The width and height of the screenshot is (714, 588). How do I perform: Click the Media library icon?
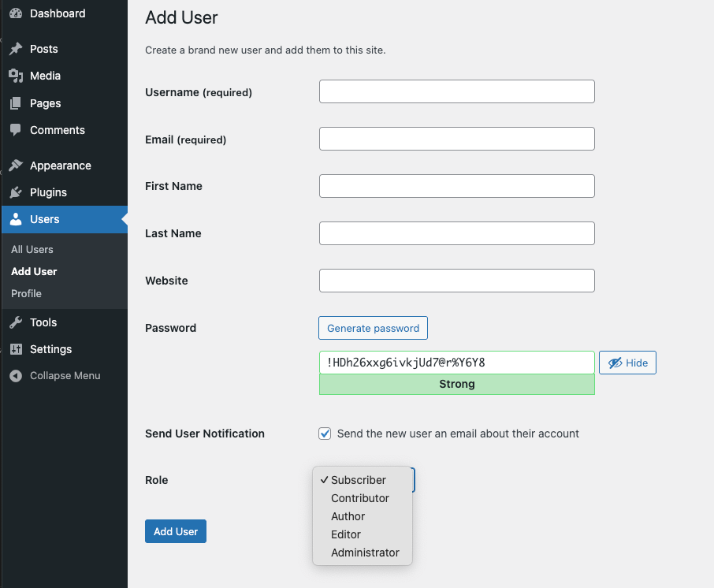(16, 76)
